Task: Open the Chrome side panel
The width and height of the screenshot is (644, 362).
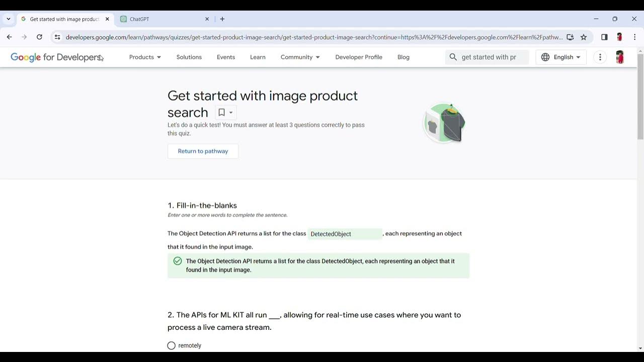Action: [604, 37]
